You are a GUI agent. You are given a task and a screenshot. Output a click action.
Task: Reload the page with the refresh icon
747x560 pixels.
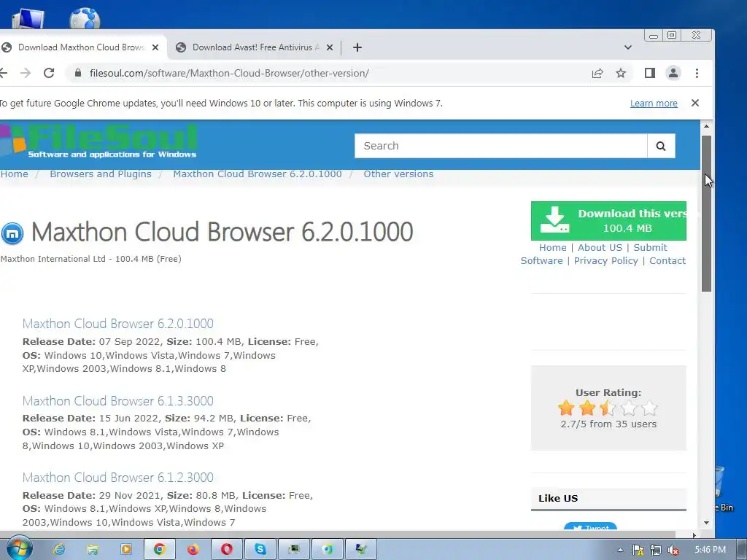click(x=49, y=73)
